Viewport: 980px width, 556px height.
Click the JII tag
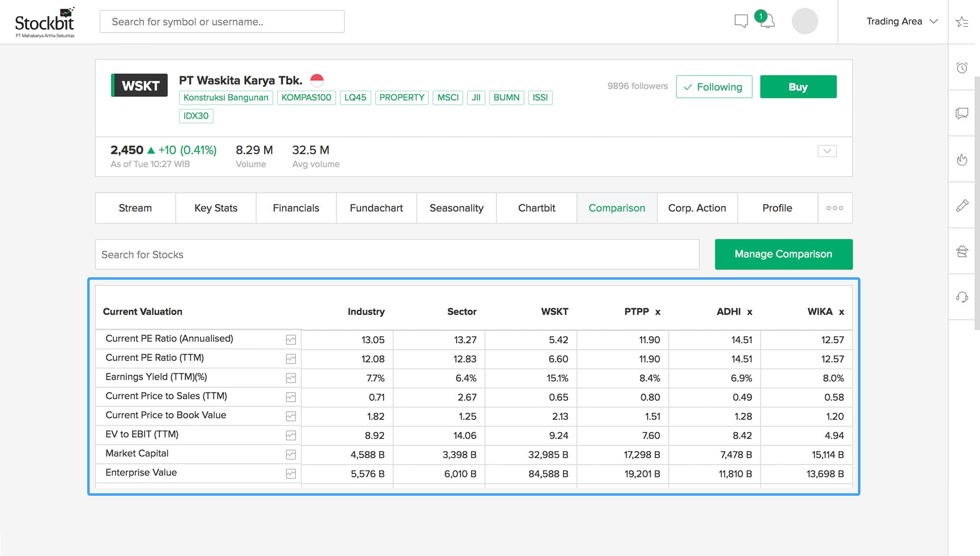pos(476,97)
